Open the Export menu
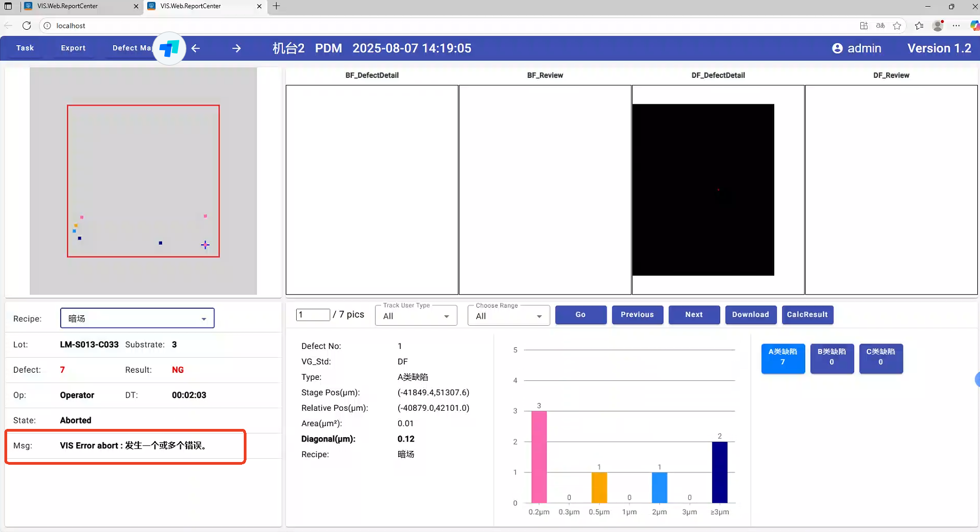This screenshot has height=532, width=980. [73, 48]
